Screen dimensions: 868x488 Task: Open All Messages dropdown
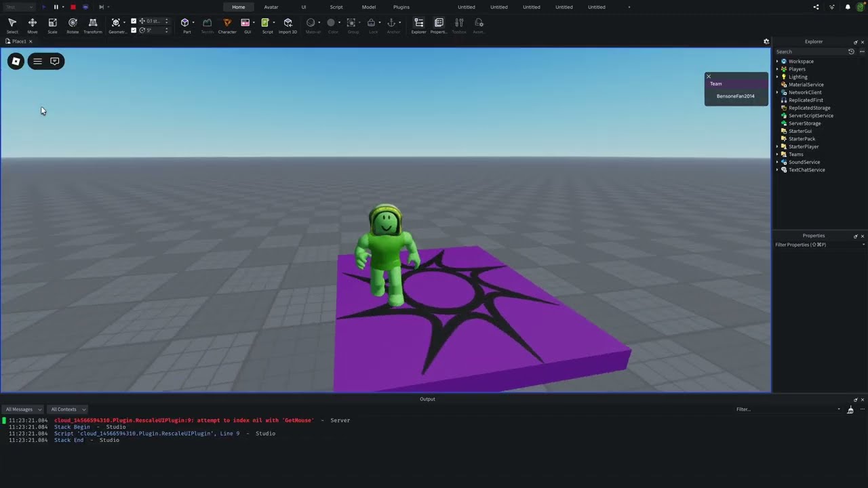(22, 409)
